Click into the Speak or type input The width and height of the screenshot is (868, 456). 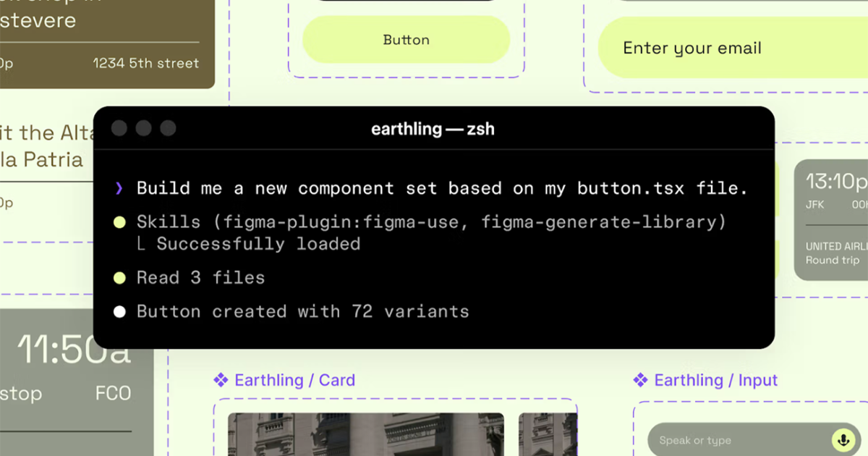(x=738, y=440)
